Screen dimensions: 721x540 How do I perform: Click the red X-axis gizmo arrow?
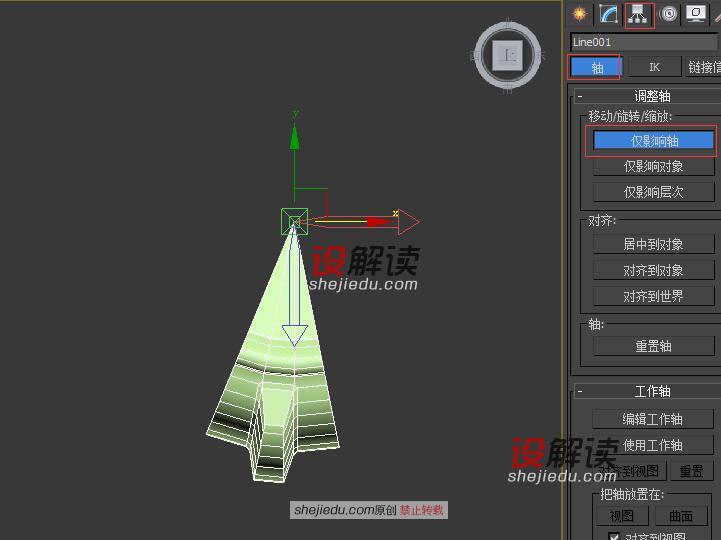(405, 222)
